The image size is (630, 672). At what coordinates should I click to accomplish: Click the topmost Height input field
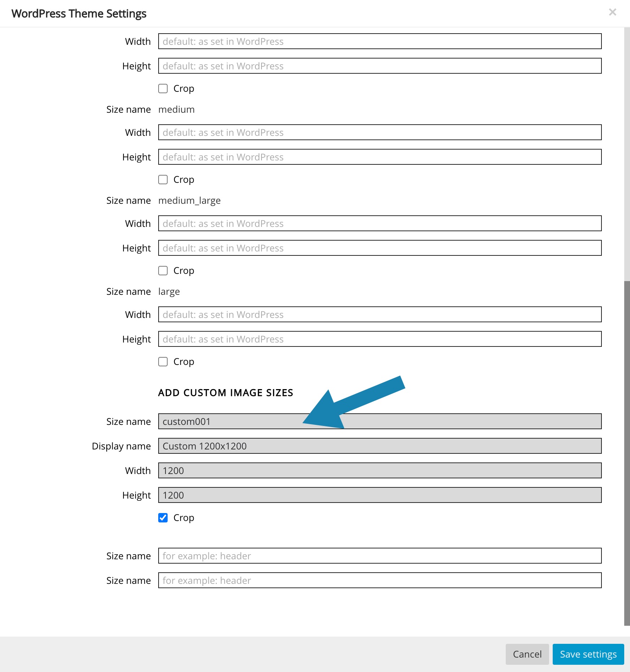[x=380, y=66]
